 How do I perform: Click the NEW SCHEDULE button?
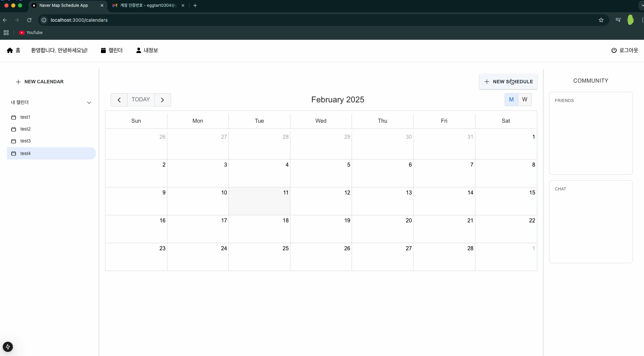point(508,82)
